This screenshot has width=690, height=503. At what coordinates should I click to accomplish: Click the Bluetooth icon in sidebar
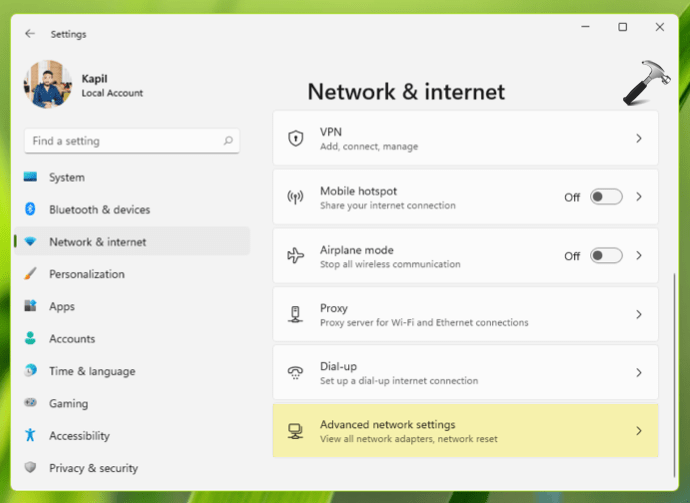click(x=30, y=209)
